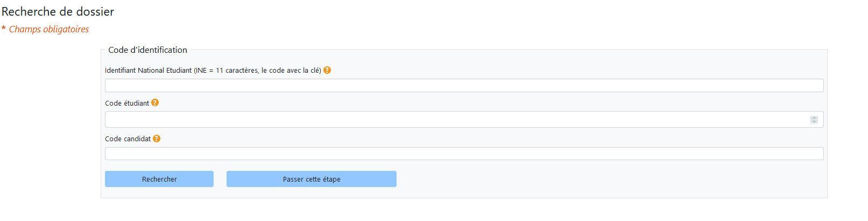
Task: Click the red asterisk before Champs obligatoires
Action: (4, 29)
